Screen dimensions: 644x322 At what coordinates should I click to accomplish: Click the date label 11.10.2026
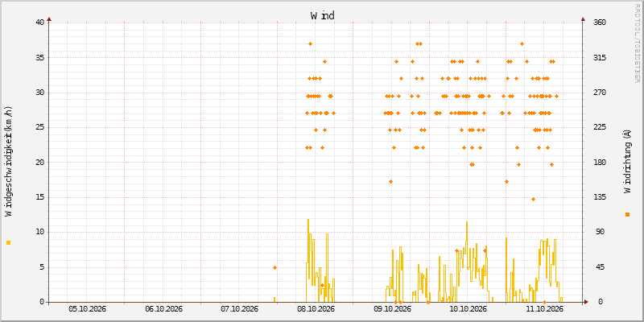click(x=545, y=309)
